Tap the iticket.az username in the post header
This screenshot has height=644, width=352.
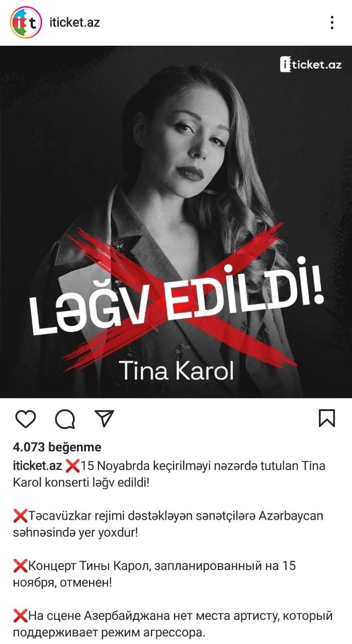click(75, 22)
